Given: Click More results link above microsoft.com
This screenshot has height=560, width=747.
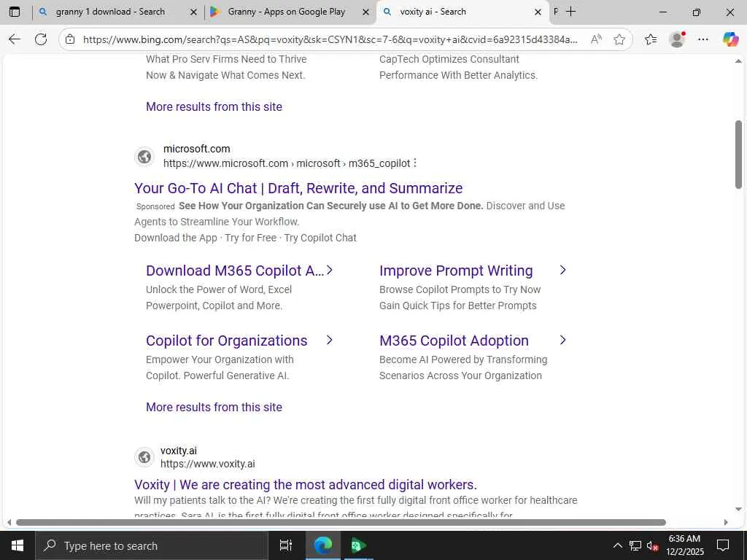Looking at the screenshot, I should [214, 106].
